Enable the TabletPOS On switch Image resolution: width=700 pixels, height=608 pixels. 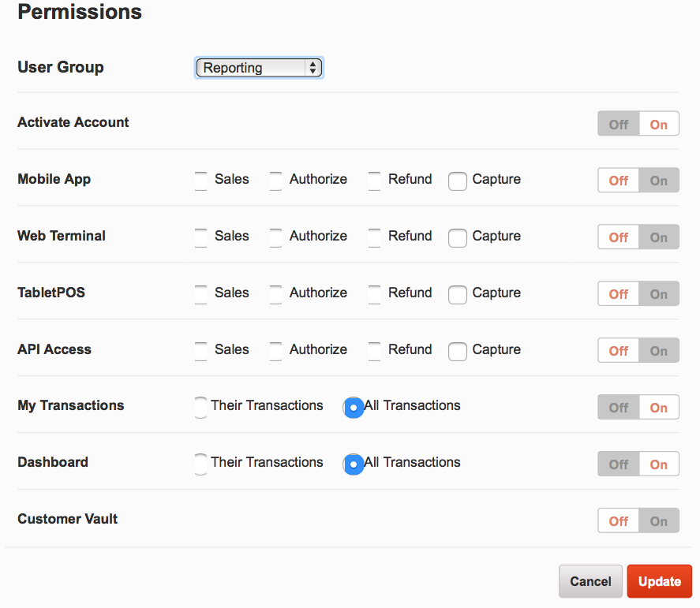[658, 293]
